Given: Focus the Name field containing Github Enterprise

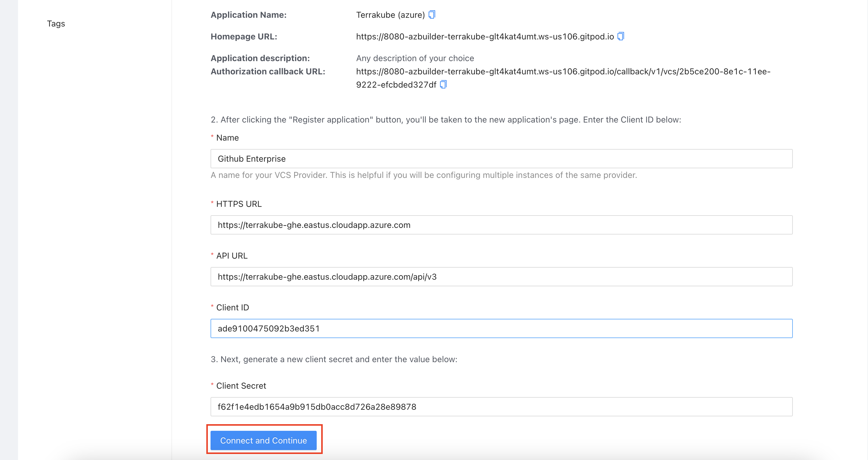Looking at the screenshot, I should 501,159.
